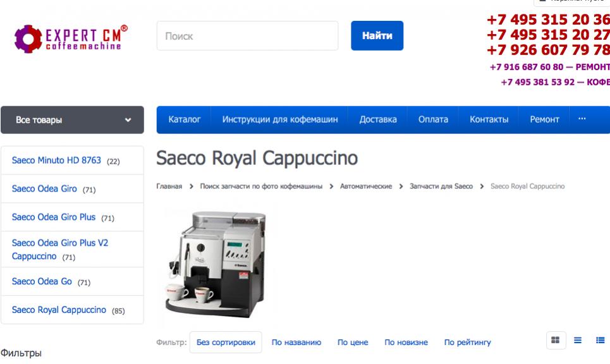Open Saeco Odea Giro (71) category
The width and height of the screenshot is (610, 364).
pyautogui.click(x=44, y=188)
